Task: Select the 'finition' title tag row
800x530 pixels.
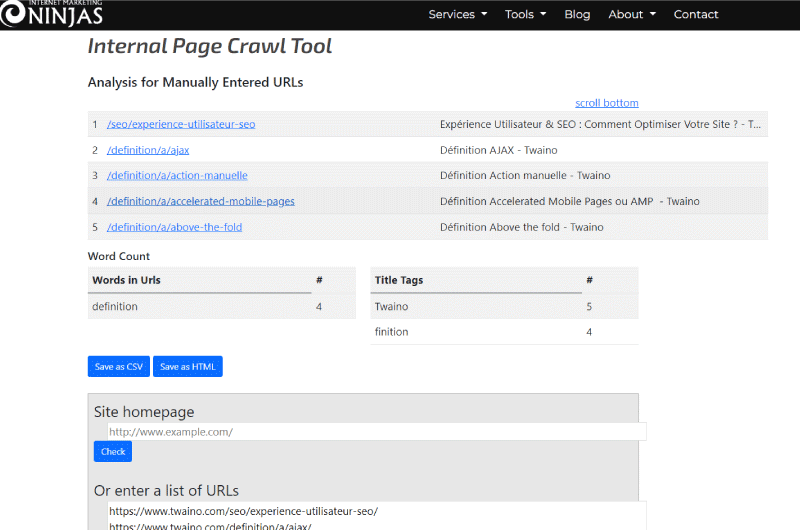Action: 504,332
